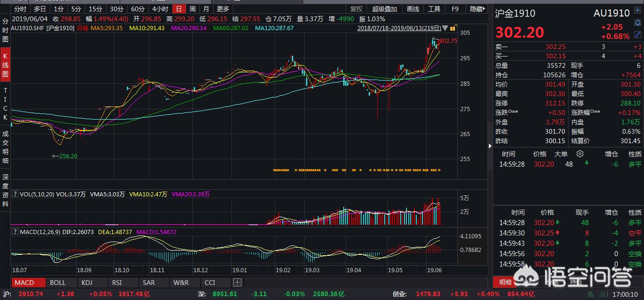Viewport: 644px width, 300px height.
Task: Open the 复权 adjustment option
Action: [356, 9]
